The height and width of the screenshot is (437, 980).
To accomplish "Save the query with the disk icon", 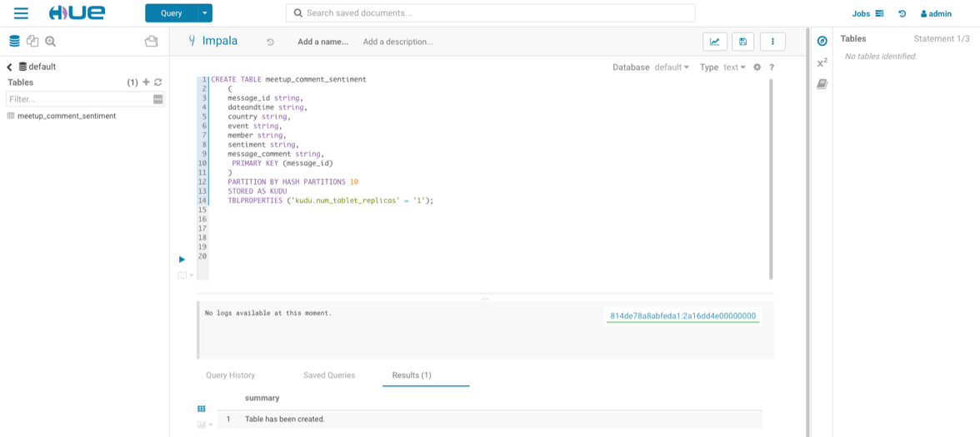I will pyautogui.click(x=742, y=42).
